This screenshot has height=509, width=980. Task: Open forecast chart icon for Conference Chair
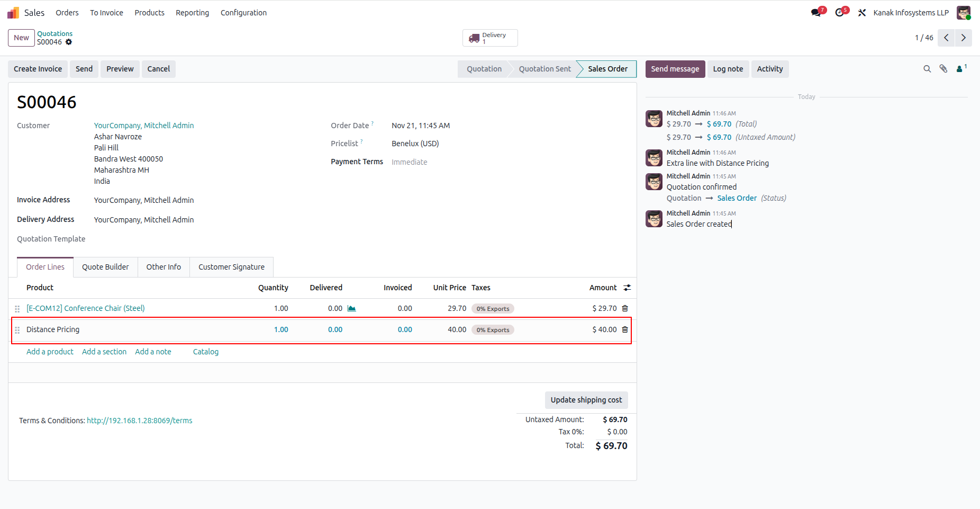pyautogui.click(x=352, y=308)
